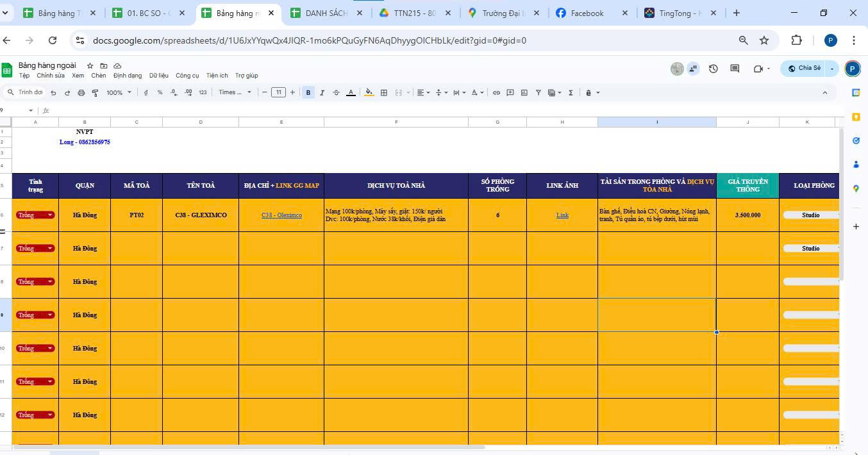Toggle italic formatting
The width and height of the screenshot is (868, 455).
point(322,93)
